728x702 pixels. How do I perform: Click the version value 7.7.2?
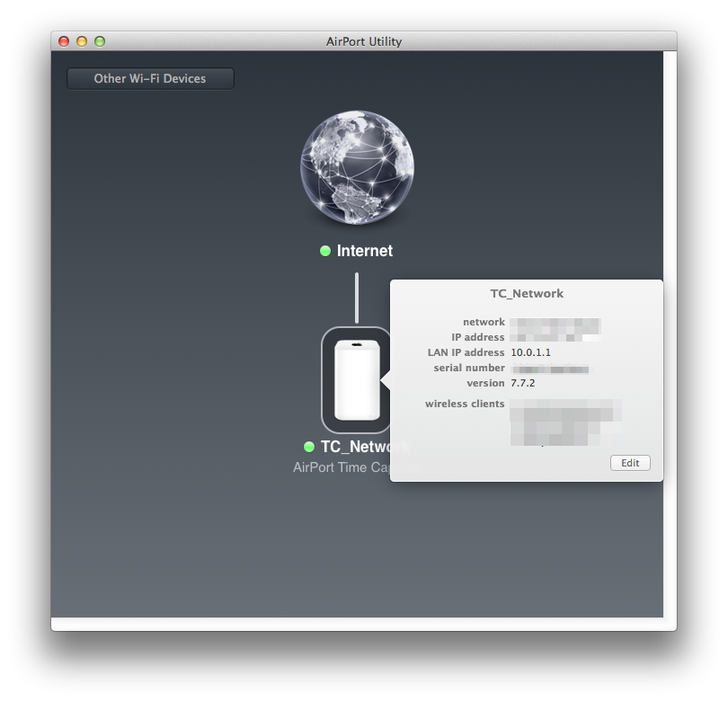(523, 383)
